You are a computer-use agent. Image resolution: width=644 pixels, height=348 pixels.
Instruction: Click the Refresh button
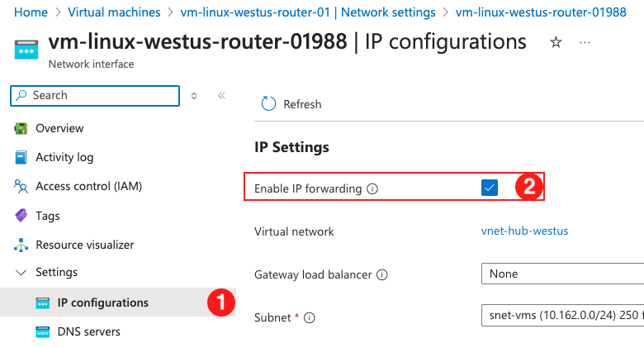click(x=291, y=104)
